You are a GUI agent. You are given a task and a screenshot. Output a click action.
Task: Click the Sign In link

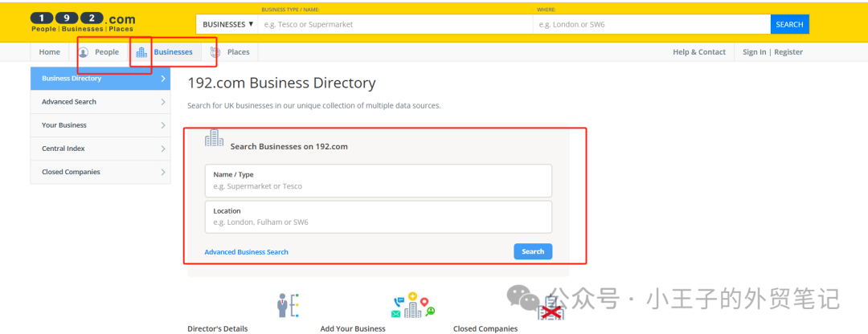click(x=755, y=52)
